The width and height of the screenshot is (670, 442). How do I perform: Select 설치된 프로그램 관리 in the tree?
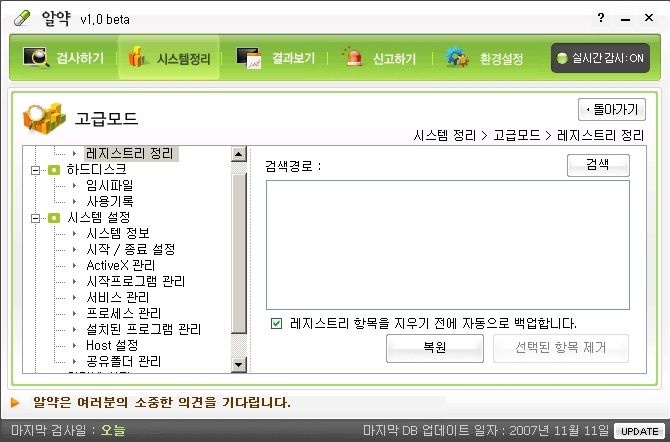coord(144,329)
